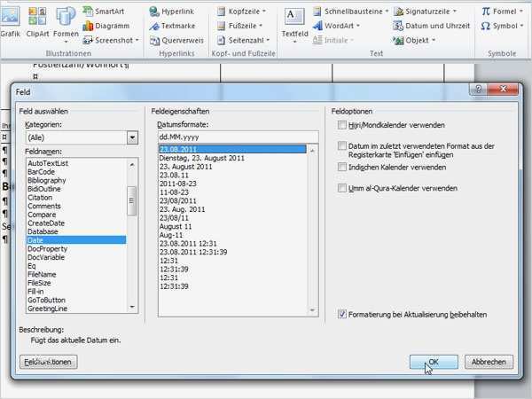Click the date formats scroll down arrow

tap(312, 310)
